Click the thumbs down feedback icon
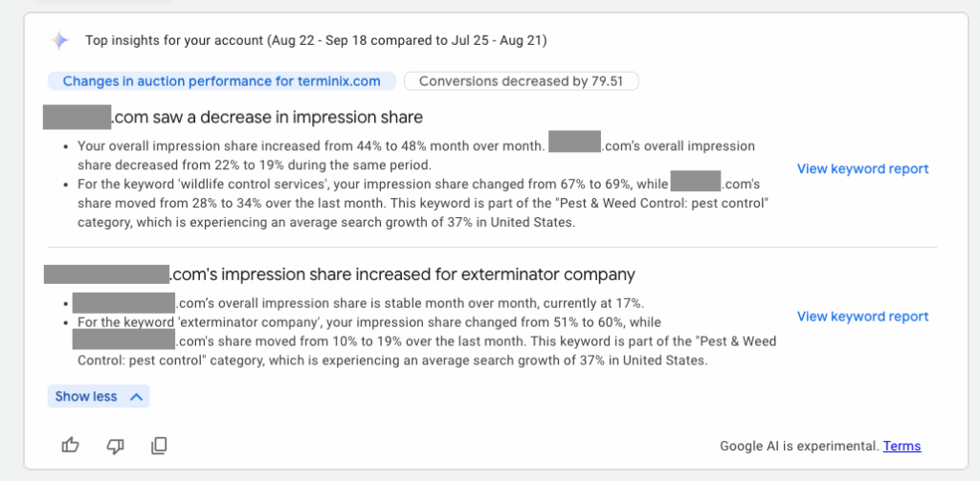 pos(115,445)
